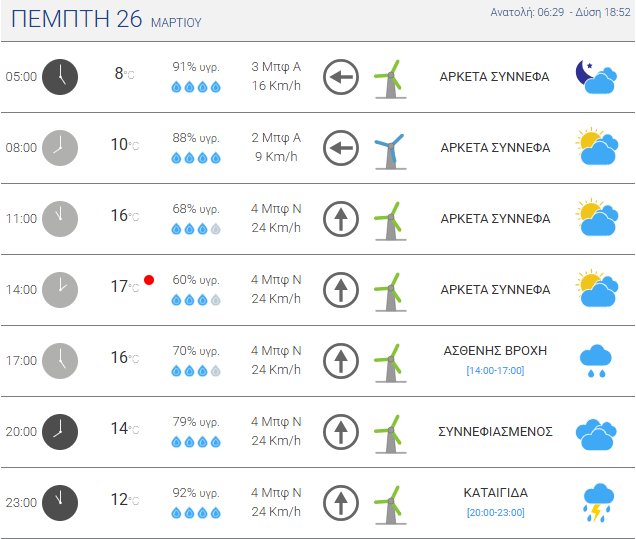Click the ΚΑΤΑΙΓΙΔΑ forecast label
The image size is (636, 539).
(x=495, y=493)
